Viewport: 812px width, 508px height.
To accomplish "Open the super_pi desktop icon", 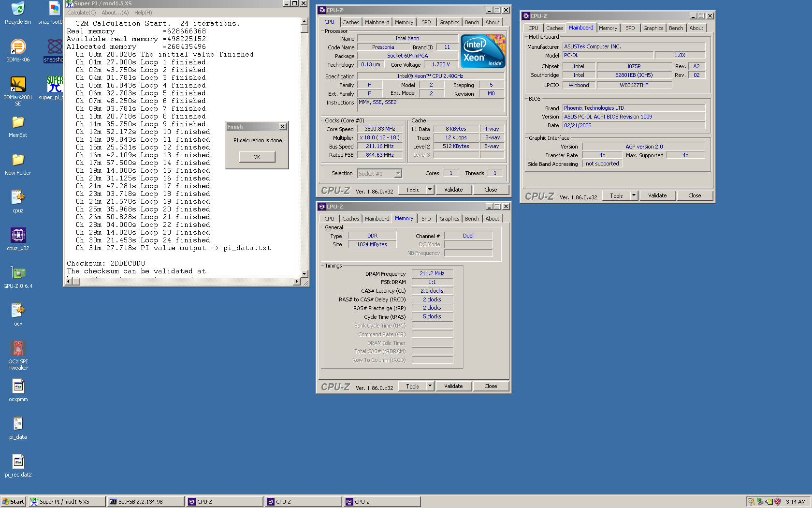I will tap(55, 85).
